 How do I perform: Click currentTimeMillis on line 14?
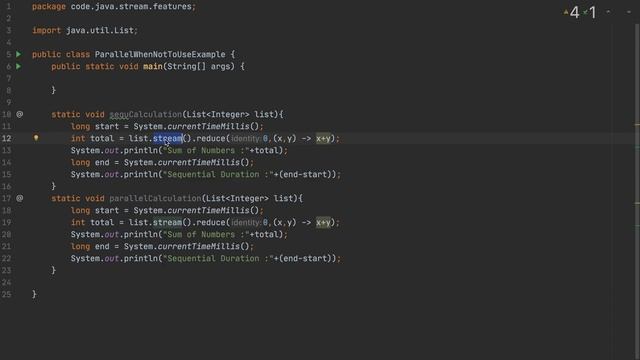point(198,162)
